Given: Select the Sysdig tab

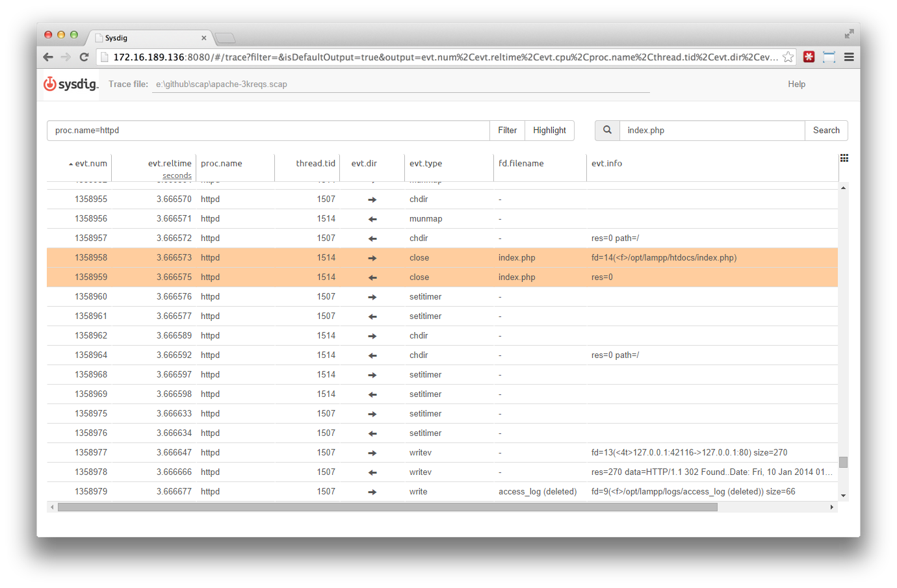Looking at the screenshot, I should point(149,38).
